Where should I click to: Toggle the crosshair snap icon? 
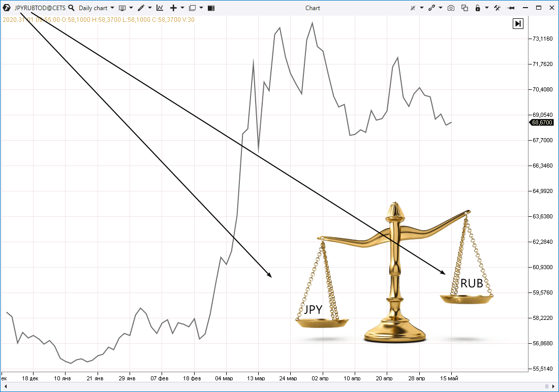tap(413, 8)
